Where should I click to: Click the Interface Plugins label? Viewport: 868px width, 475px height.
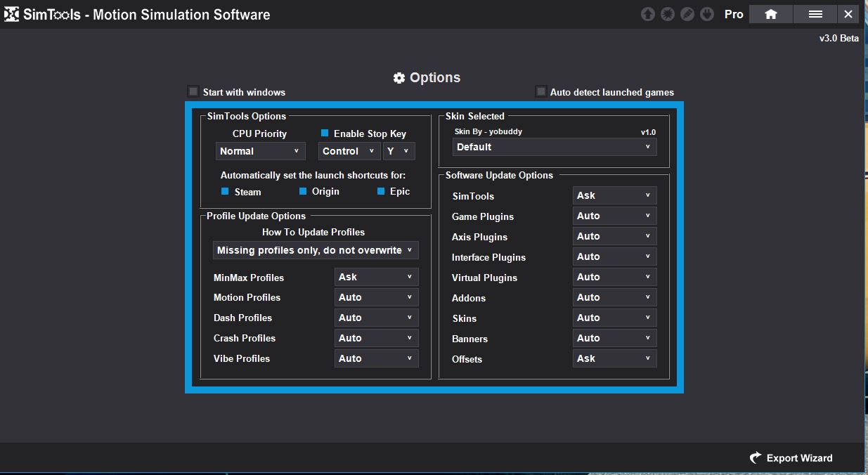tap(488, 257)
